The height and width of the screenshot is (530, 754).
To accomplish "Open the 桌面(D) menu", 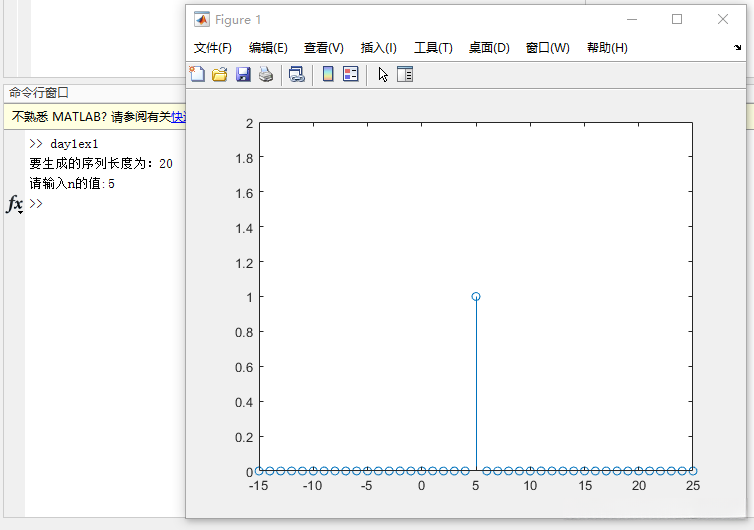I will click(489, 48).
